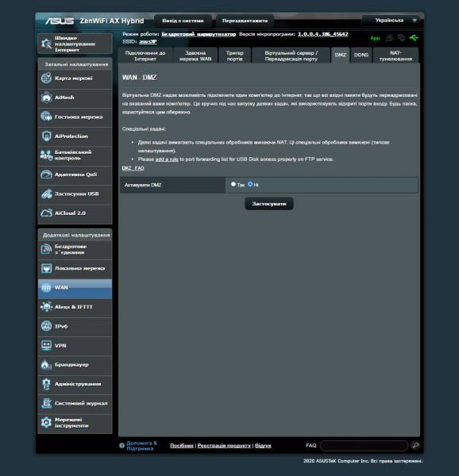This screenshot has height=476, width=459.
Task: Open the System Log (Системний журнал) icon
Action: (46, 403)
